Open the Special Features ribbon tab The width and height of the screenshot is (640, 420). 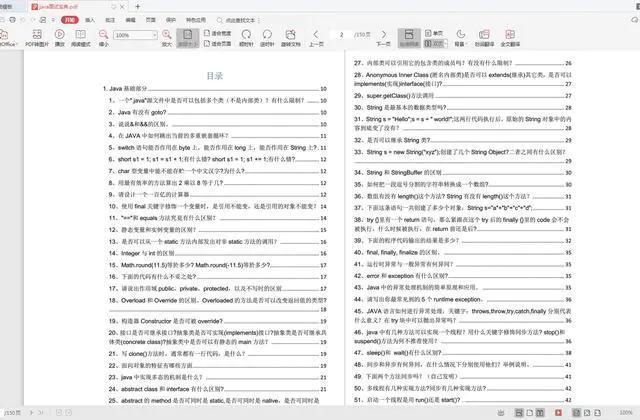(196, 20)
